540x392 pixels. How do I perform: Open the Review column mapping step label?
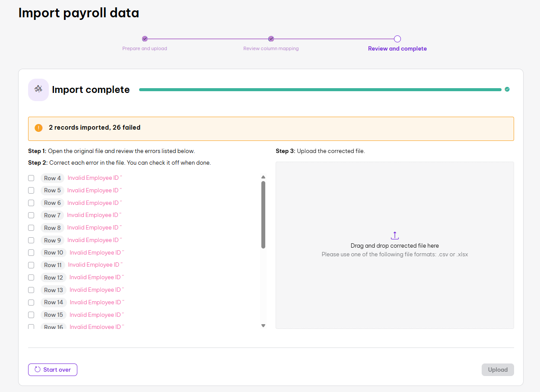[271, 49]
